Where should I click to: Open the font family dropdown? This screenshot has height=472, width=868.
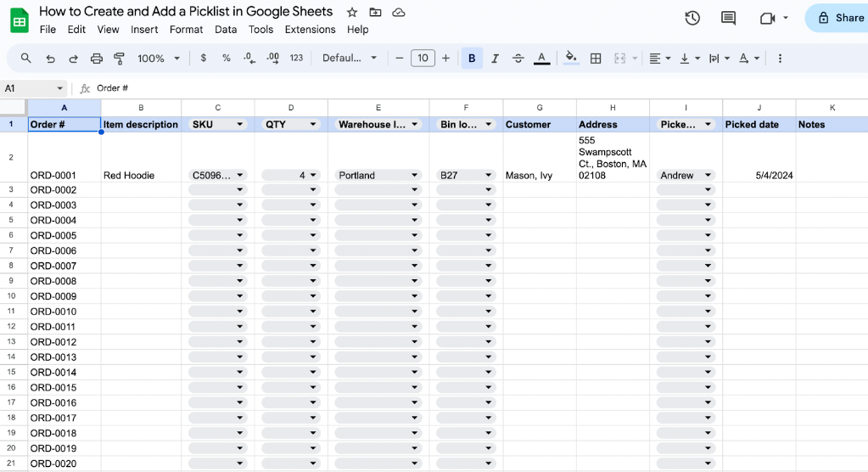[350, 59]
